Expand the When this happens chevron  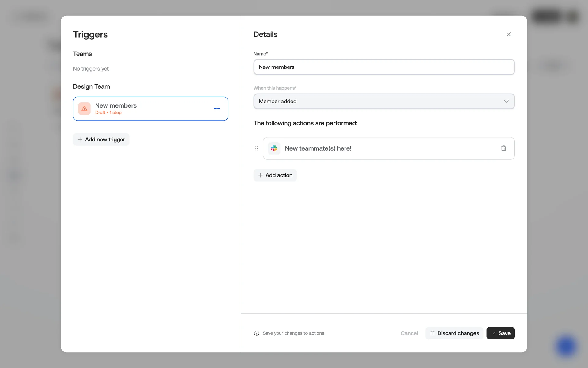(x=506, y=102)
